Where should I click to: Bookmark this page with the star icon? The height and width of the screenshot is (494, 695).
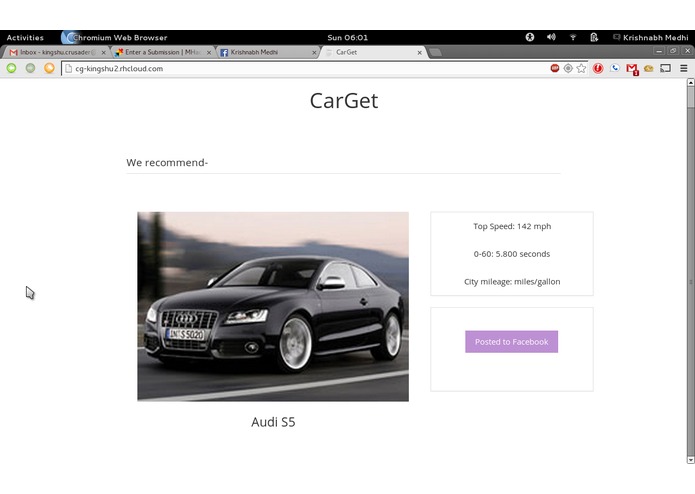[581, 68]
